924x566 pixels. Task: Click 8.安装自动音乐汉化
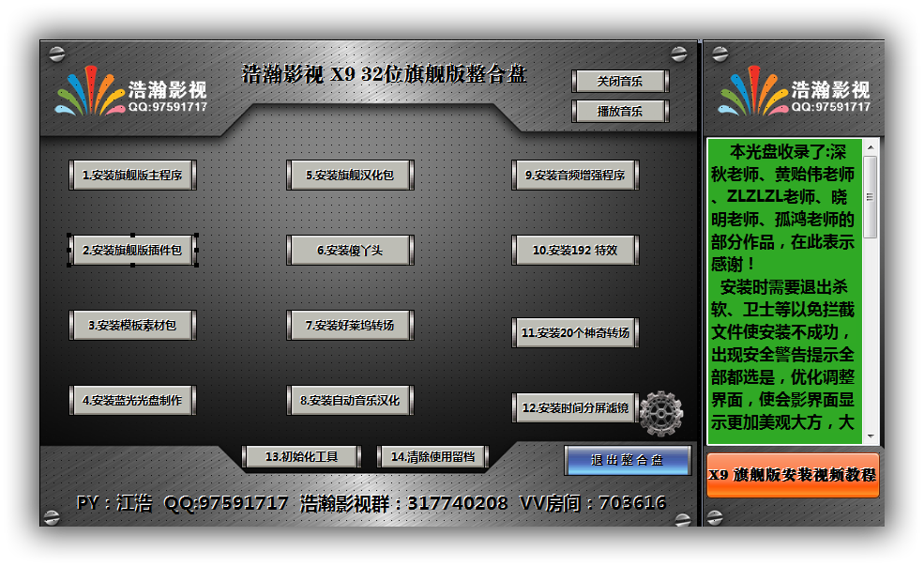click(x=350, y=400)
